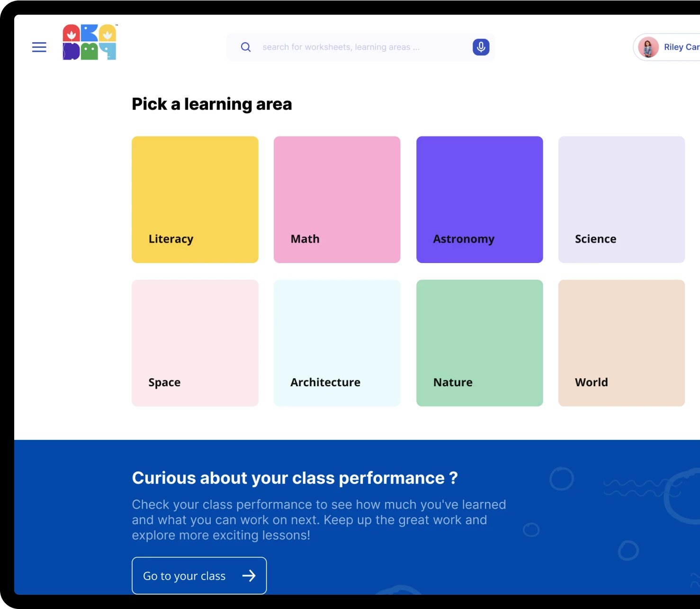Open the hamburger navigation menu

(39, 47)
